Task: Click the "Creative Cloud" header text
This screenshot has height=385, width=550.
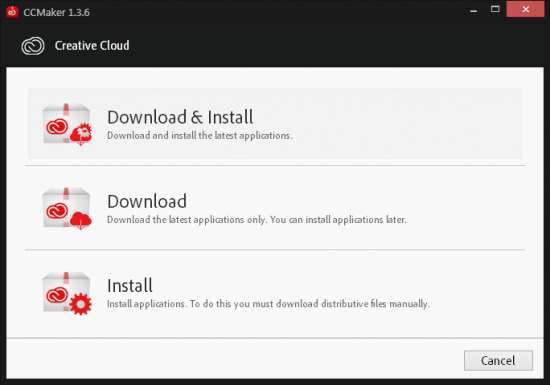Action: (92, 46)
